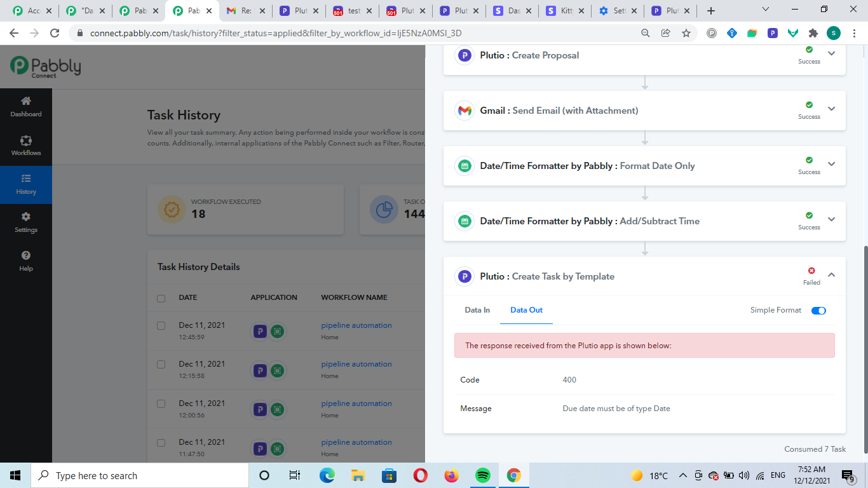Open the Chrome extensions puzzle icon

[813, 33]
